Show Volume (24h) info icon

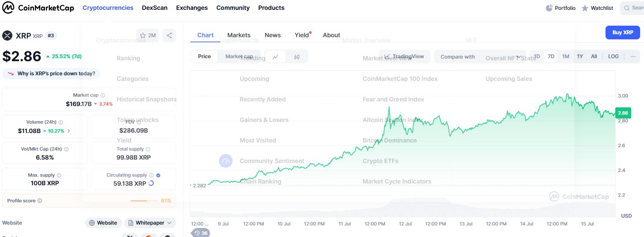pyautogui.click(x=61, y=122)
